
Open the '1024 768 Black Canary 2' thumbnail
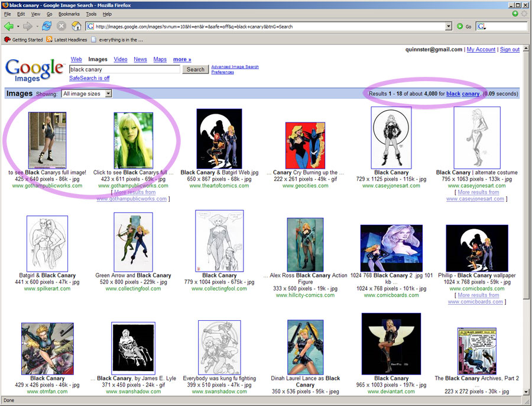(x=391, y=248)
